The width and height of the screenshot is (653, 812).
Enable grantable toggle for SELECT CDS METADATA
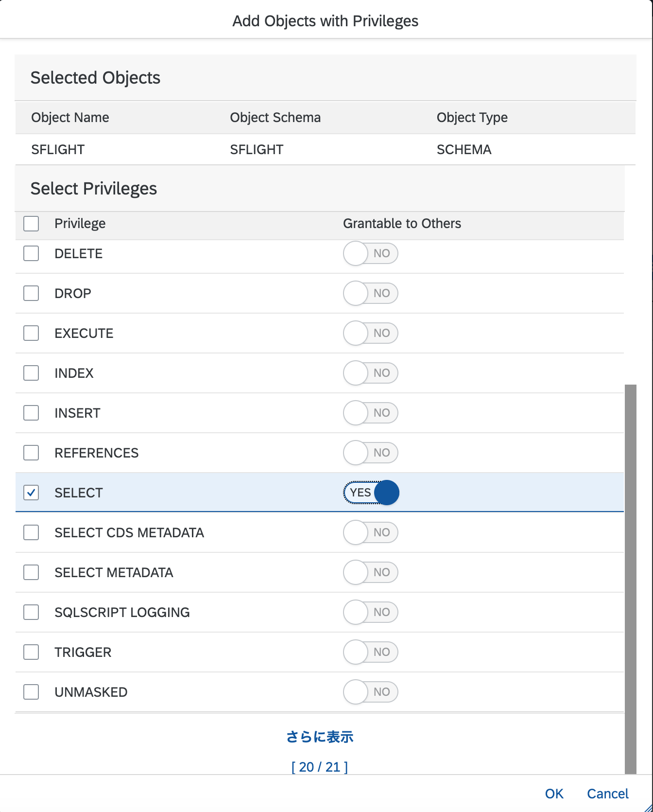(x=371, y=532)
